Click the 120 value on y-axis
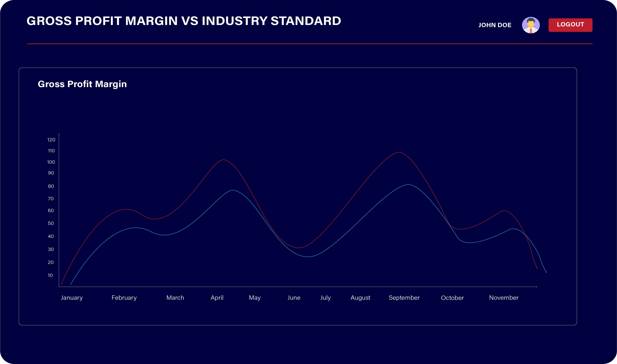Image resolution: width=617 pixels, height=364 pixels. [x=51, y=140]
